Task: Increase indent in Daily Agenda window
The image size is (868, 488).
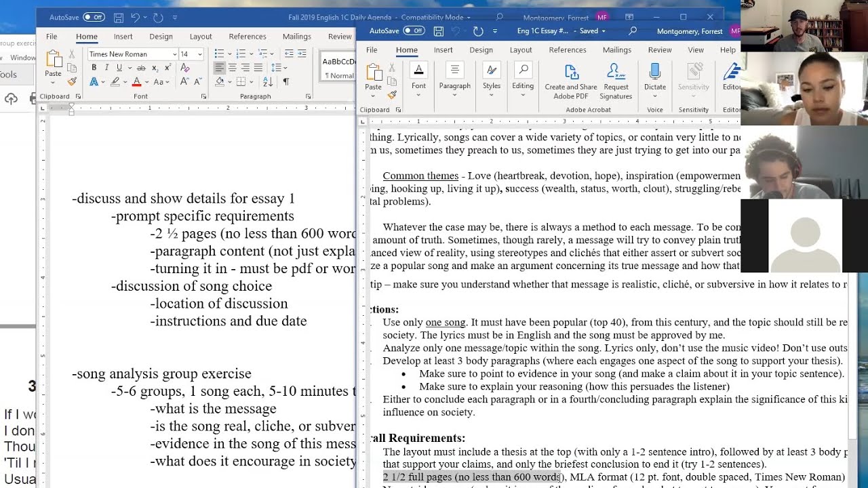Action: [x=303, y=54]
